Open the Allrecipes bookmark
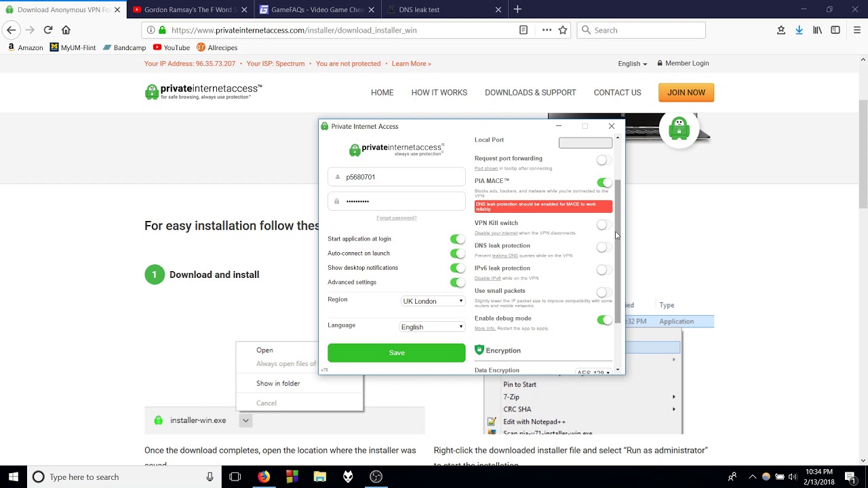This screenshot has height=488, width=868. [217, 47]
